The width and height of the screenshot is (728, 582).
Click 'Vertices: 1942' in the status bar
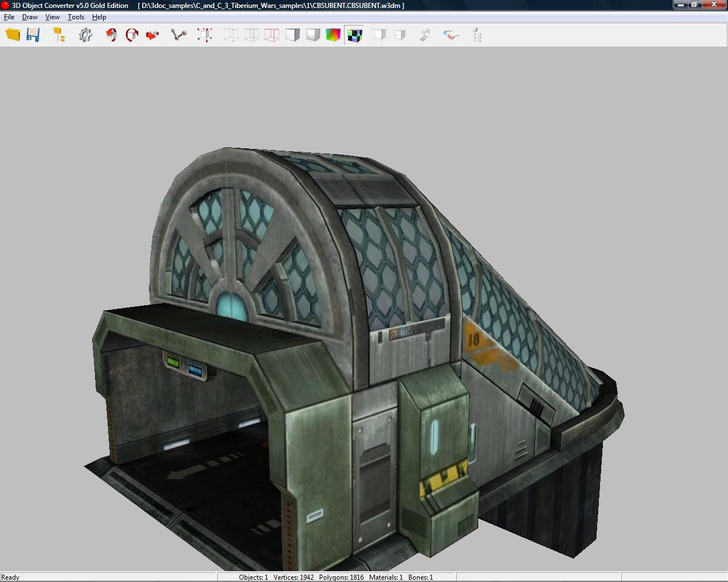pyautogui.click(x=293, y=577)
